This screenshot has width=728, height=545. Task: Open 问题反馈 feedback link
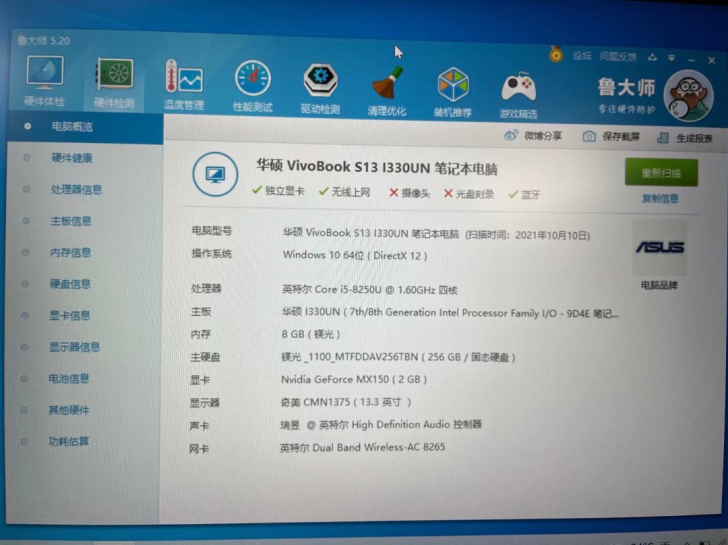tap(618, 57)
